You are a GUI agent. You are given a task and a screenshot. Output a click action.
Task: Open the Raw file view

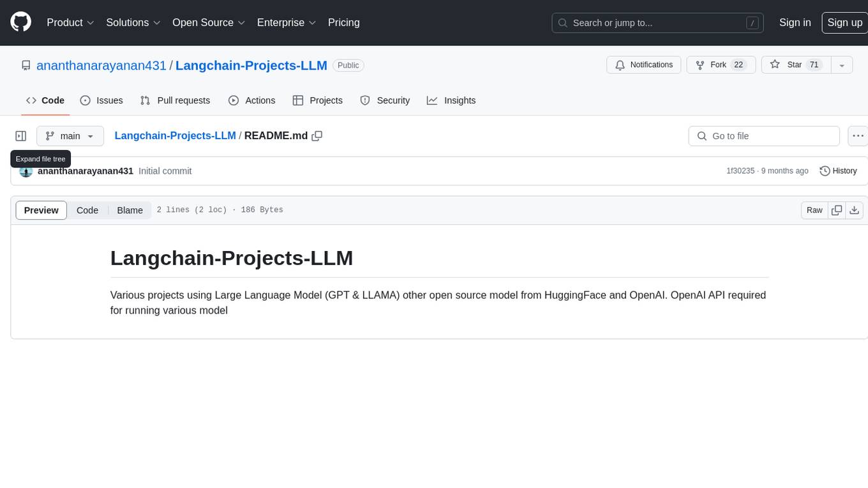pyautogui.click(x=814, y=210)
